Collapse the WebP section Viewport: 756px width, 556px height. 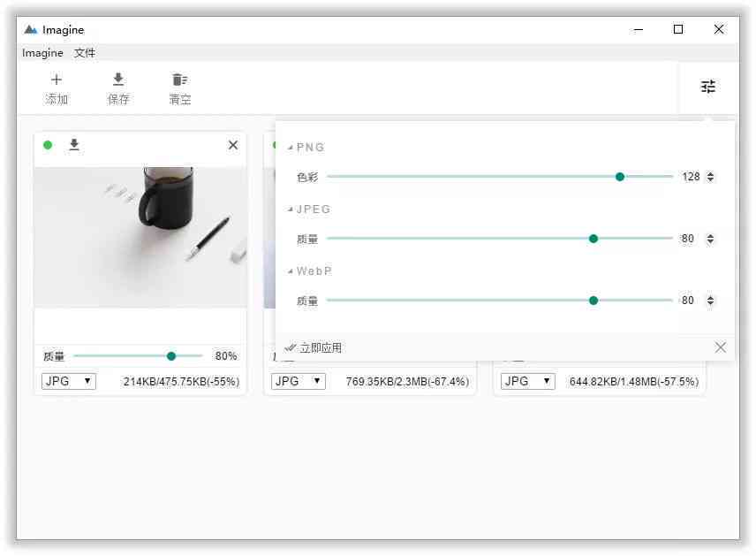[291, 271]
